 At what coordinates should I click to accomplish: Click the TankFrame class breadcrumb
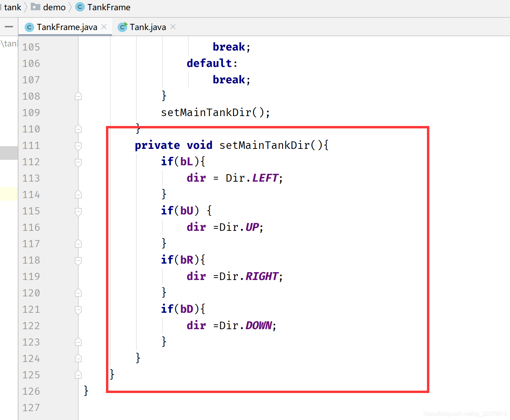tap(109, 7)
